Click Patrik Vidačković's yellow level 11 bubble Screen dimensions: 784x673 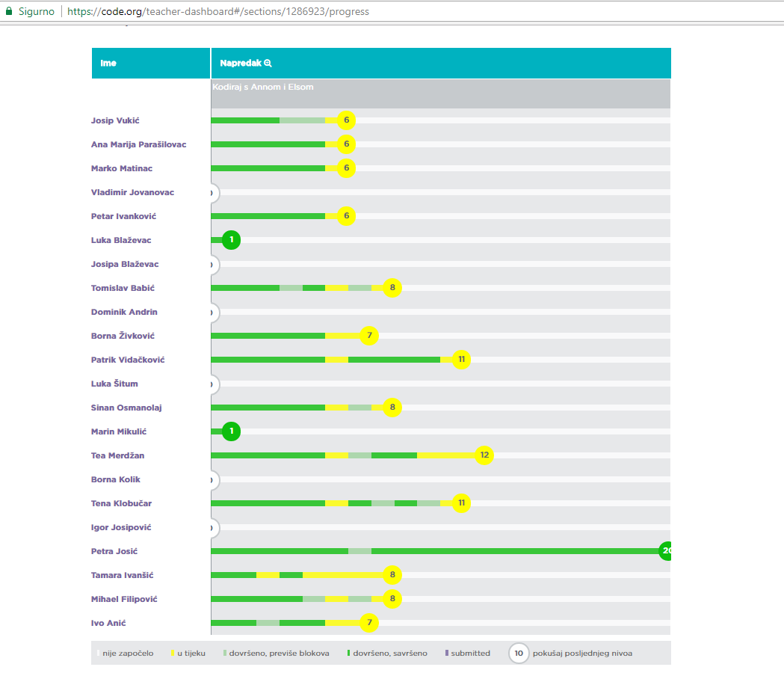(461, 360)
